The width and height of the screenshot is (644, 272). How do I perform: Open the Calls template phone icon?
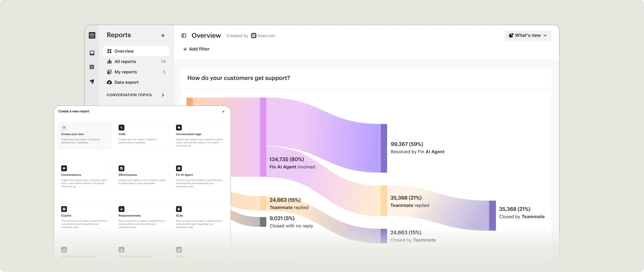pos(121,127)
